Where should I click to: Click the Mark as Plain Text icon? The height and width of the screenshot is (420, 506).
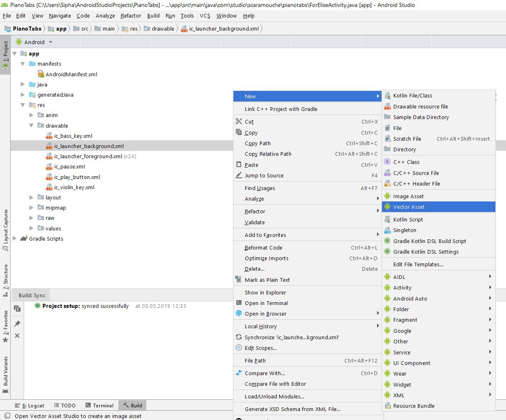click(239, 279)
